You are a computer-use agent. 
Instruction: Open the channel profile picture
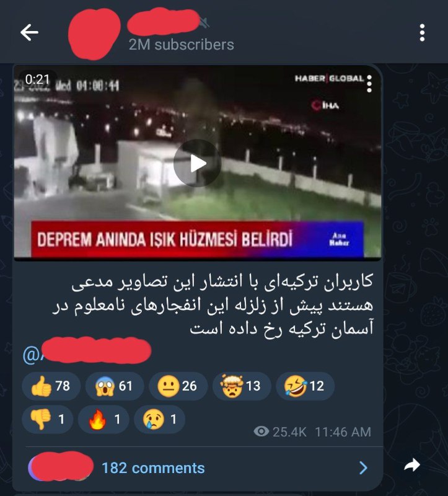pos(94,33)
